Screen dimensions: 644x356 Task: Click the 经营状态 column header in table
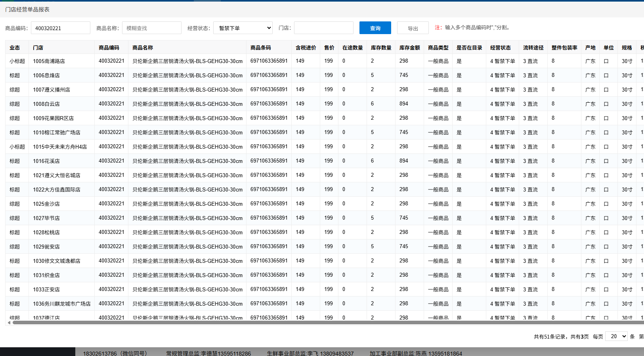click(x=500, y=48)
